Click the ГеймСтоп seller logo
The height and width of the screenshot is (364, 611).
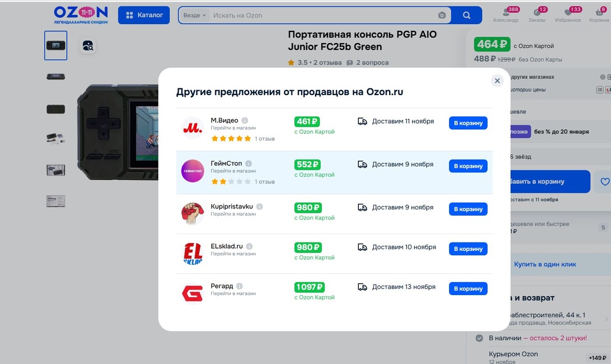coord(192,171)
